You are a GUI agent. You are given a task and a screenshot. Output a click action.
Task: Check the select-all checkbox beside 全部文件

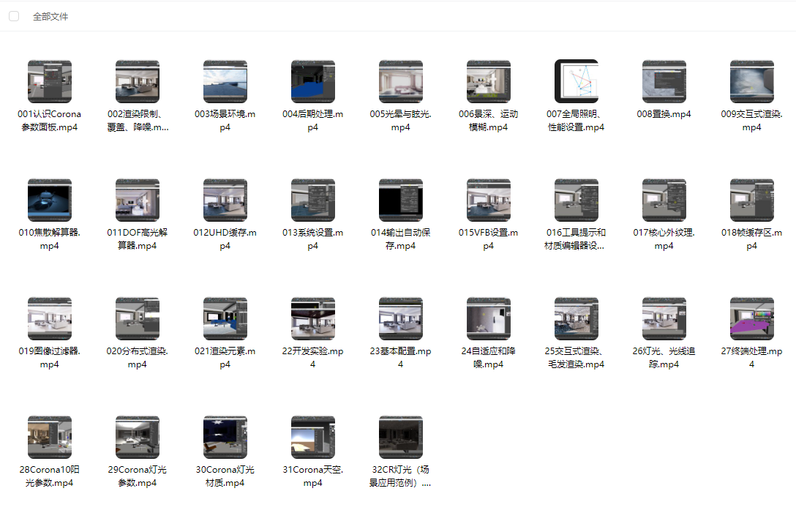click(14, 16)
